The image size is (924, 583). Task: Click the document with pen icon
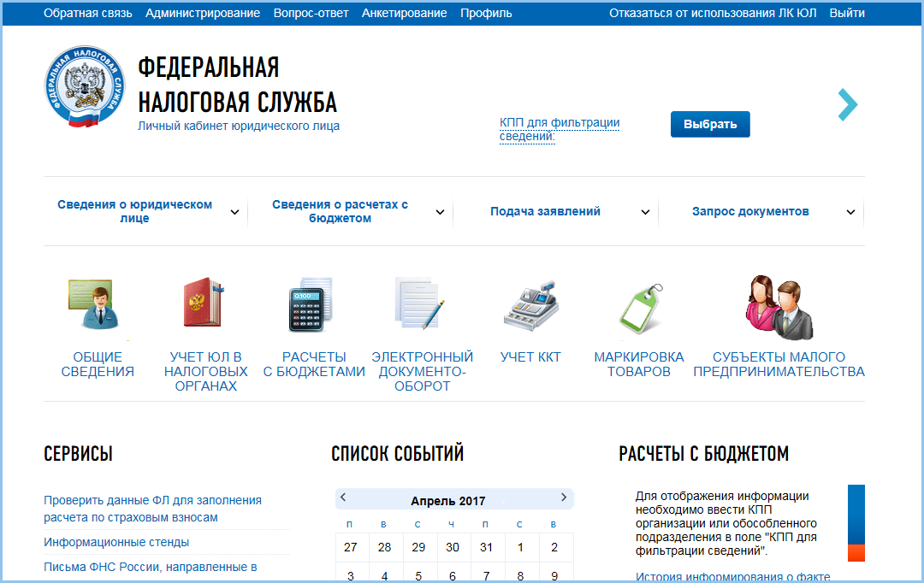click(x=419, y=303)
